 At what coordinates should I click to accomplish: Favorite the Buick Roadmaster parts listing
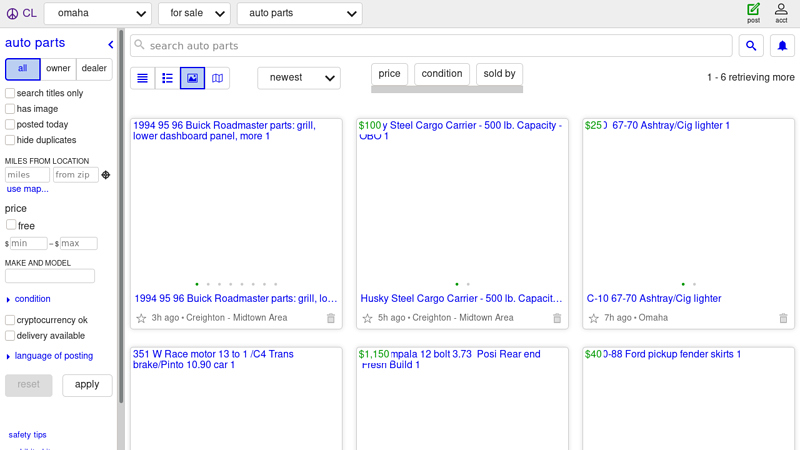141,318
